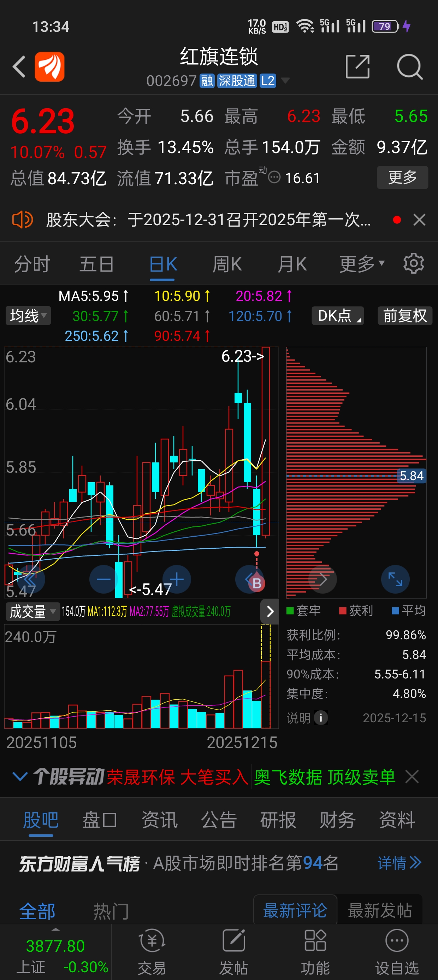Toggle to 最新评论 sorting
Viewport: 438px width, 980px height.
coord(295,910)
